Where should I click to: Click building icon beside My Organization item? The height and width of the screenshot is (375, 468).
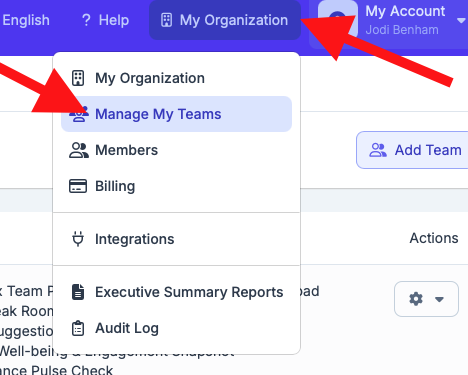coord(78,78)
